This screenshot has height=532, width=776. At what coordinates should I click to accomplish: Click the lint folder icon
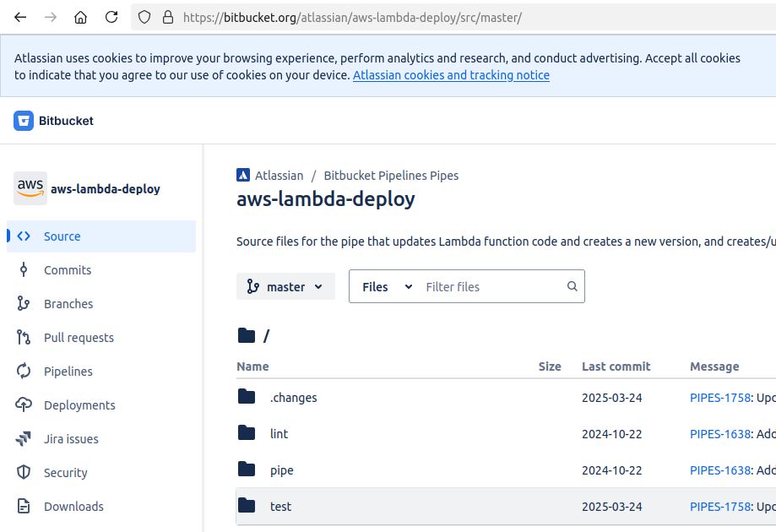point(247,433)
